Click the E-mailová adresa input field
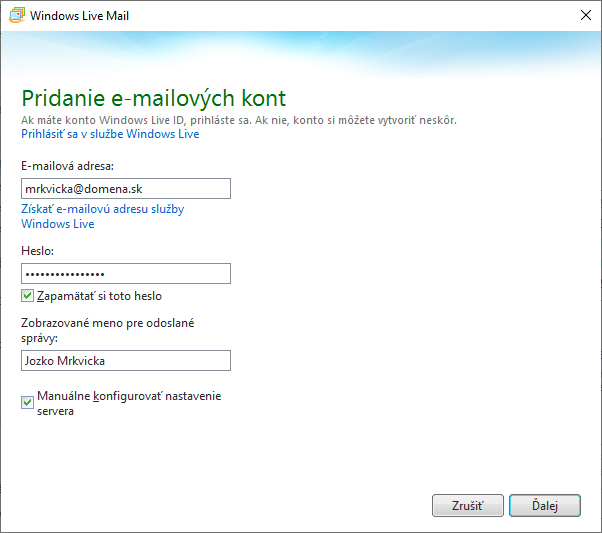The height and width of the screenshot is (533, 602). click(126, 189)
